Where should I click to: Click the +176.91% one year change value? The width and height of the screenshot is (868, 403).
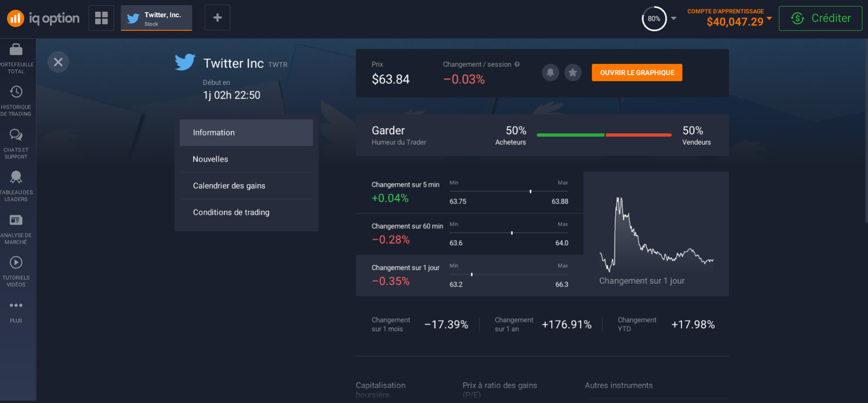coord(566,325)
